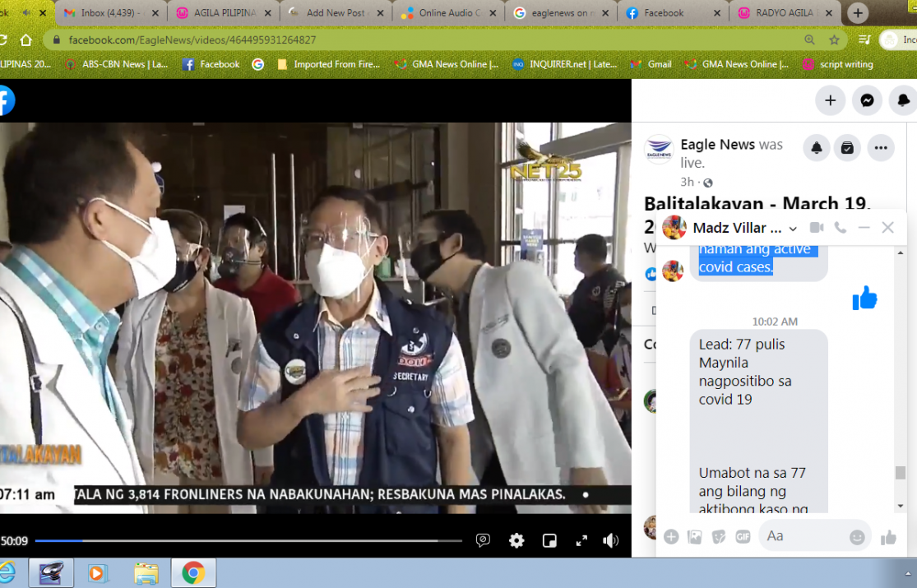Type in the Aa message field
This screenshot has width=917, height=588.
coord(802,536)
